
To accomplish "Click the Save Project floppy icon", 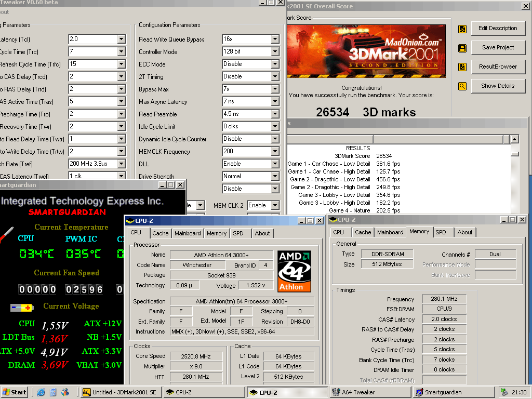I will click(462, 48).
